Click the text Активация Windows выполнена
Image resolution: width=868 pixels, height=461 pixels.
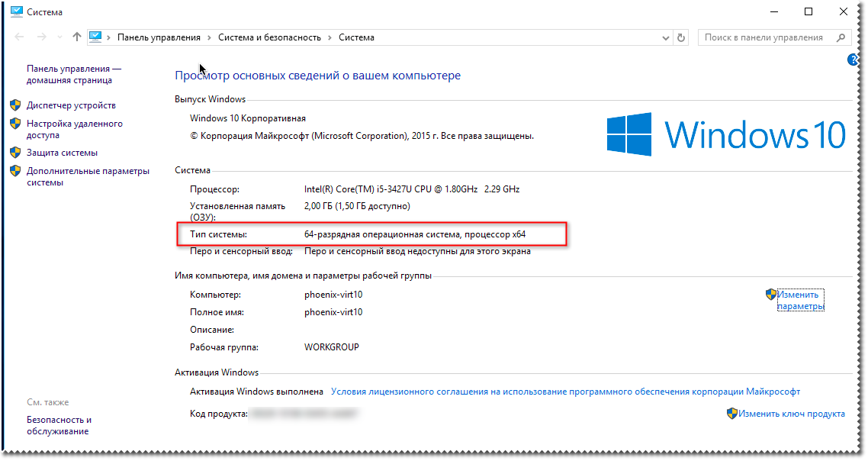(256, 392)
